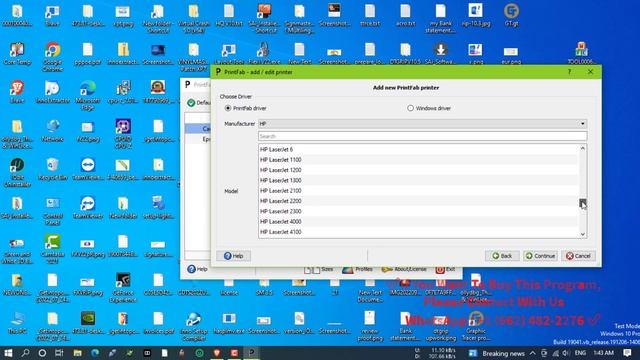Select HP LaserJet 4000 model
This screenshot has height=360, width=640.
[x=418, y=222]
